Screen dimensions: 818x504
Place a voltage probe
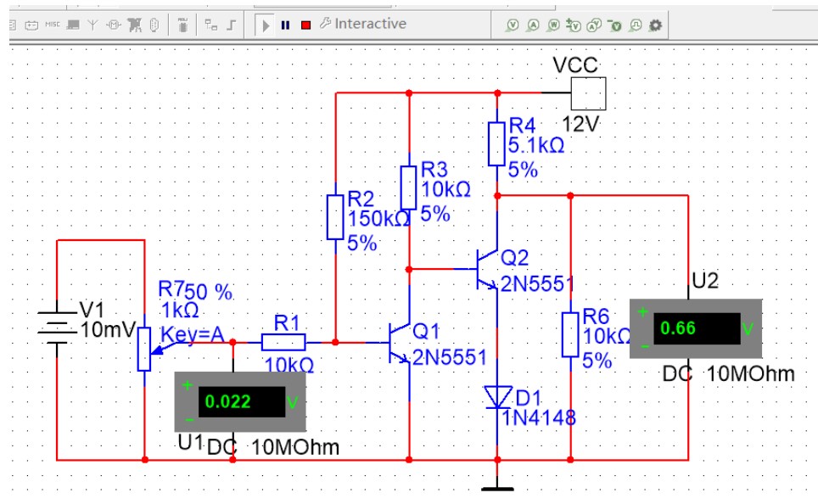pos(513,25)
